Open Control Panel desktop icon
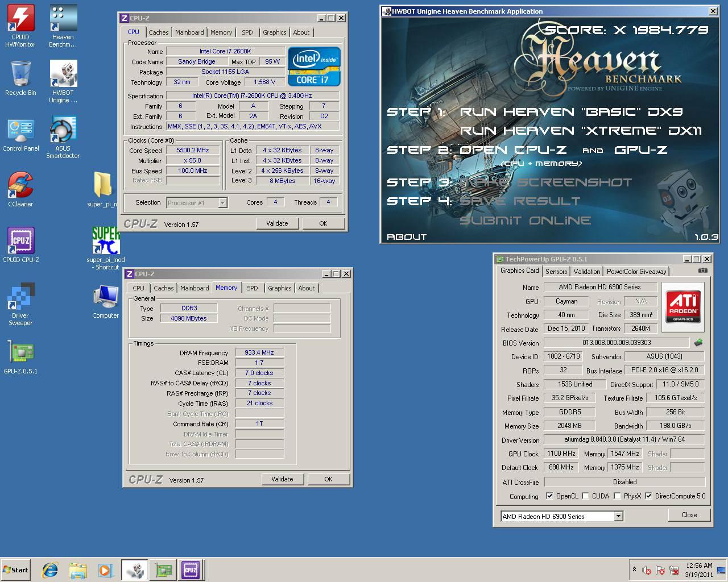Screen dimensions: 728x582 pyautogui.click(x=20, y=134)
